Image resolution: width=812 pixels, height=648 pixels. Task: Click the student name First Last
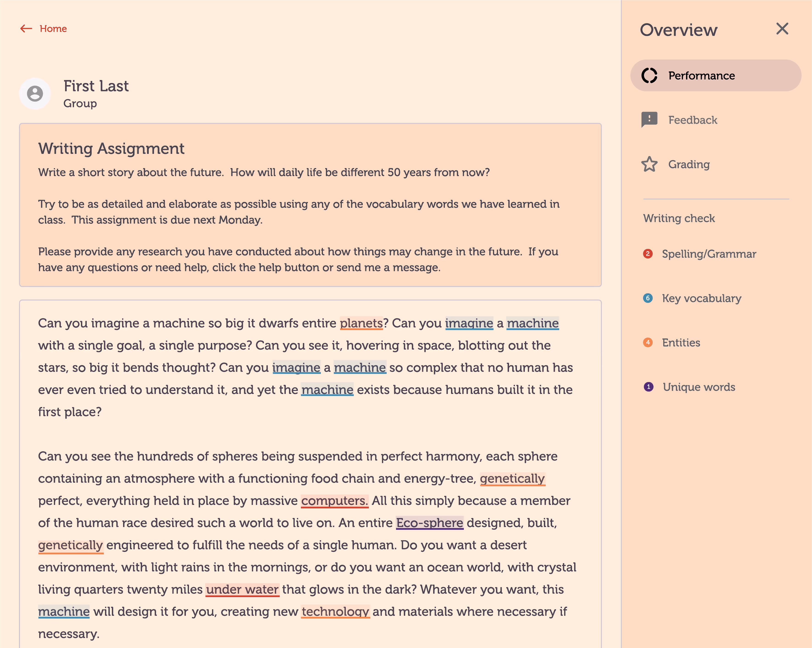(96, 86)
